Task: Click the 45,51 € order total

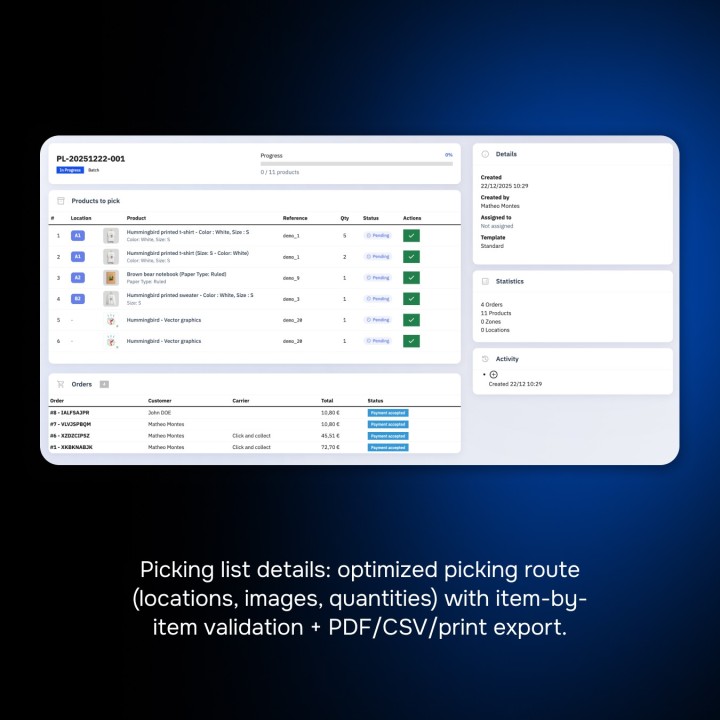Action: tap(330, 436)
